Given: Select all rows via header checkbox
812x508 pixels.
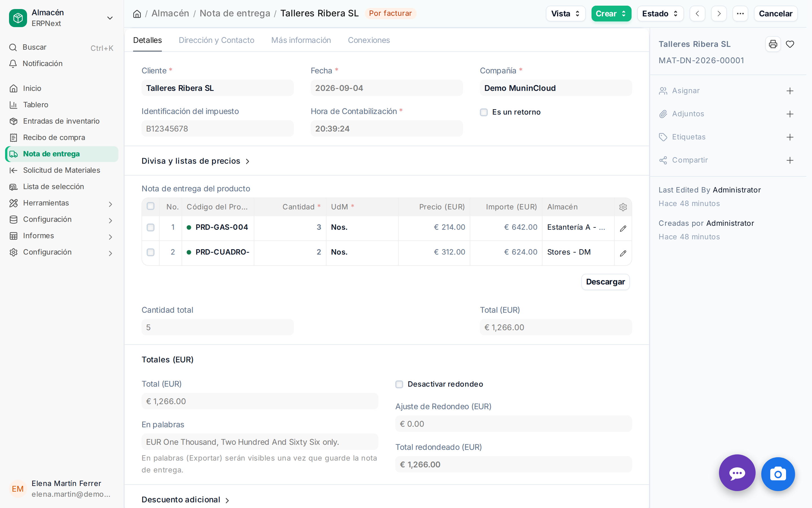Looking at the screenshot, I should pyautogui.click(x=151, y=206).
